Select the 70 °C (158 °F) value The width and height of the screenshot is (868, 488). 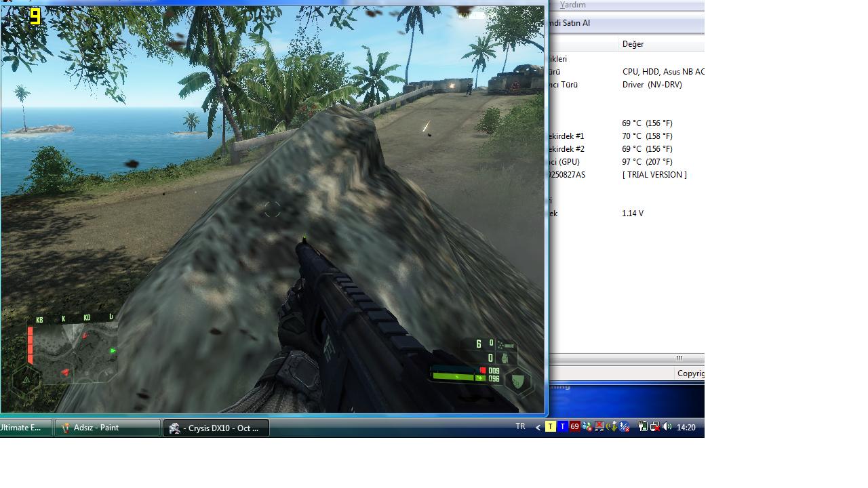click(x=647, y=136)
